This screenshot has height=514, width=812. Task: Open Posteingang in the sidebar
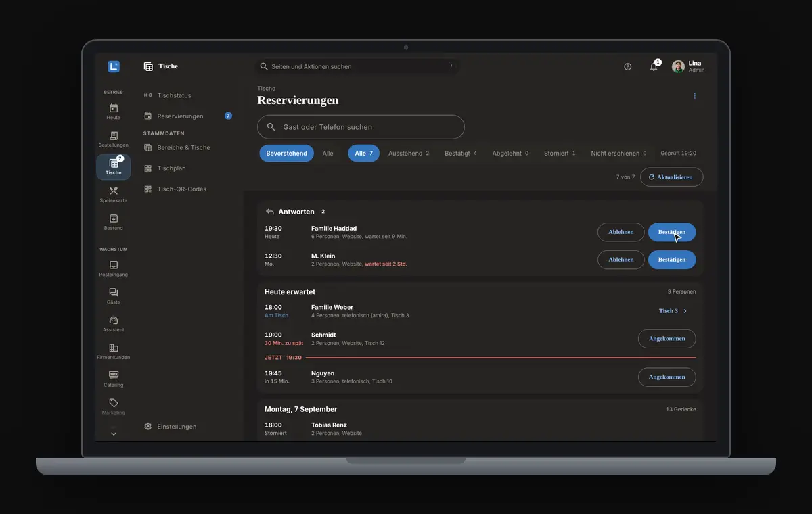(x=114, y=269)
